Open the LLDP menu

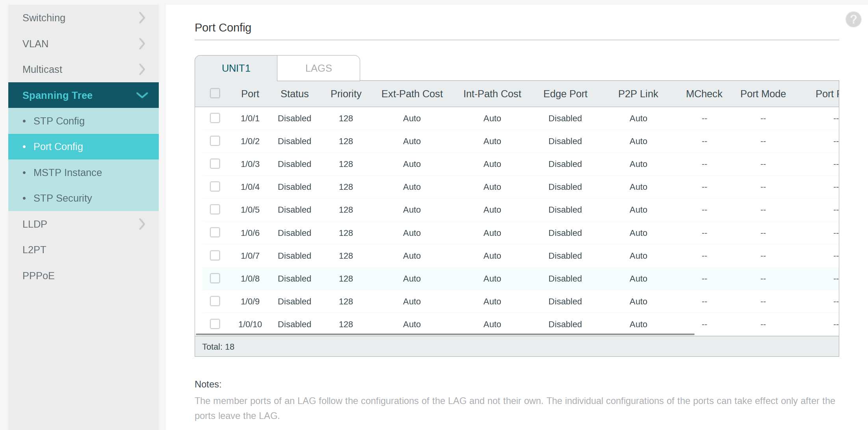[x=84, y=224]
